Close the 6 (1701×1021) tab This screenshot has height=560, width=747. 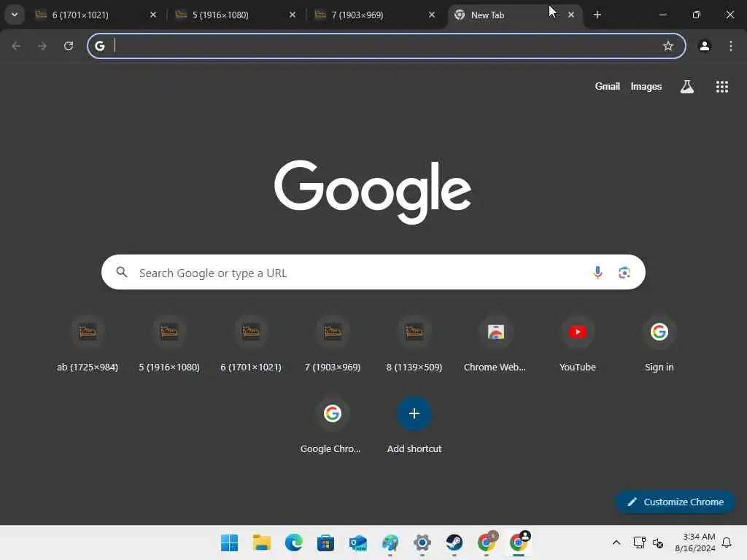point(153,15)
